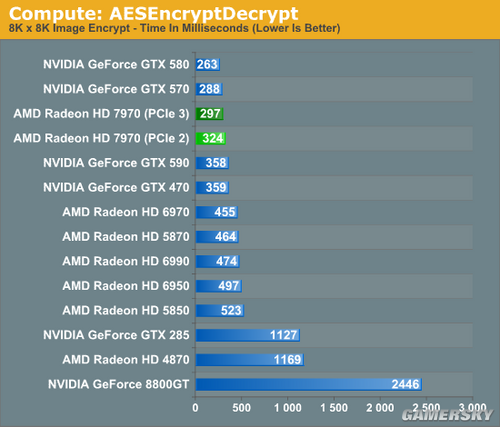Screen dimensions: 500x427
Task: Click the Radeon HD 4870 bar showing 1169
Action: tap(250, 360)
